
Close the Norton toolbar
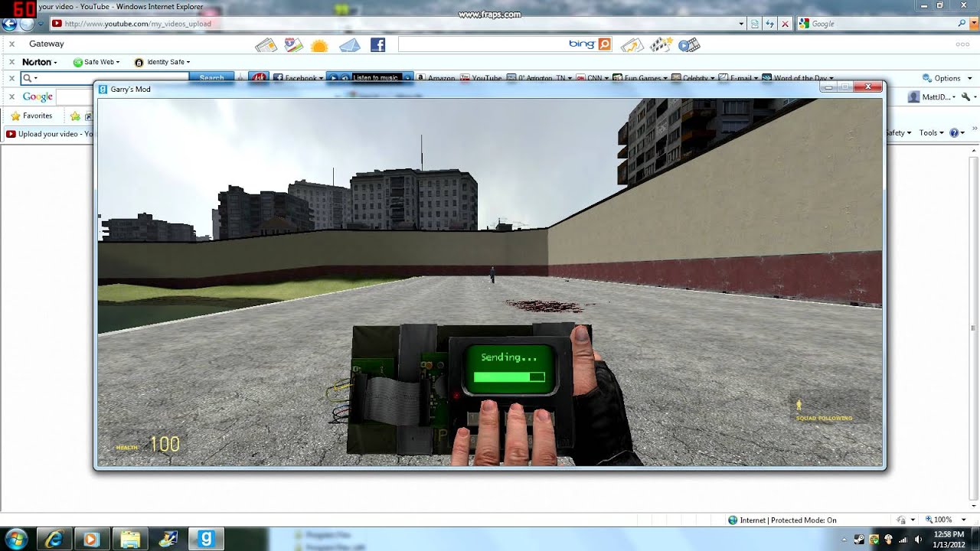[x=11, y=62]
